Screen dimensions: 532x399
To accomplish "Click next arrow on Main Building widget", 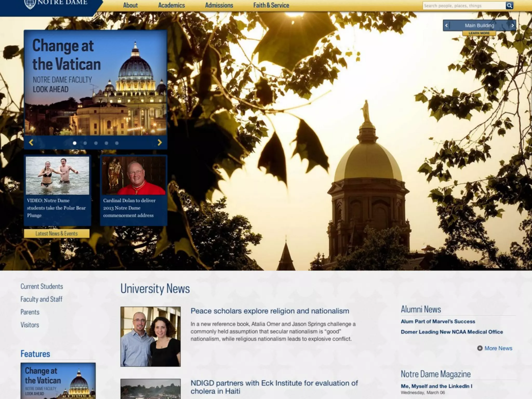I will 513,25.
